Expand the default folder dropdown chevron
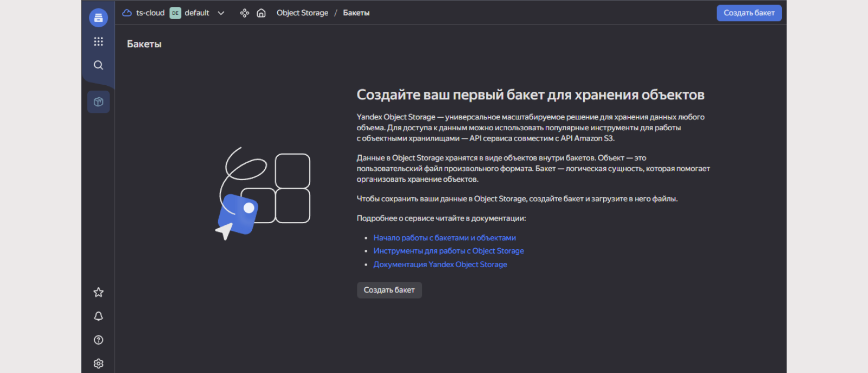 pos(221,13)
